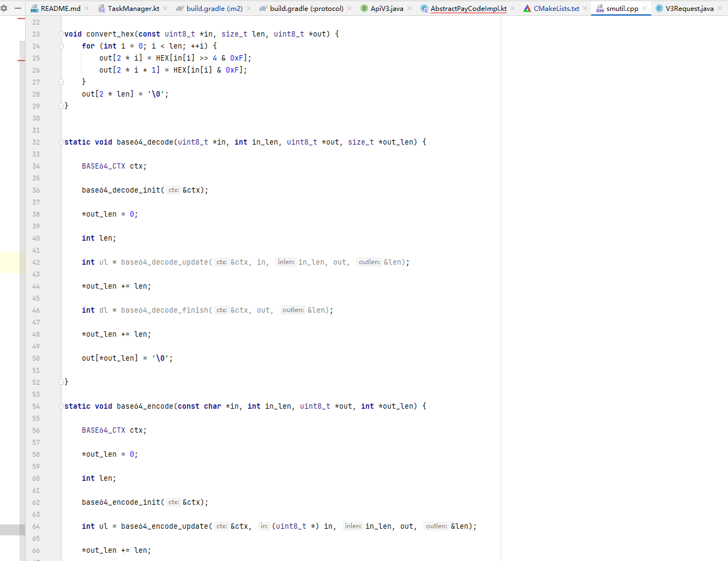Image resolution: width=728 pixels, height=561 pixels.
Task: Collapse the base64_encode function on line 54
Action: 61,406
